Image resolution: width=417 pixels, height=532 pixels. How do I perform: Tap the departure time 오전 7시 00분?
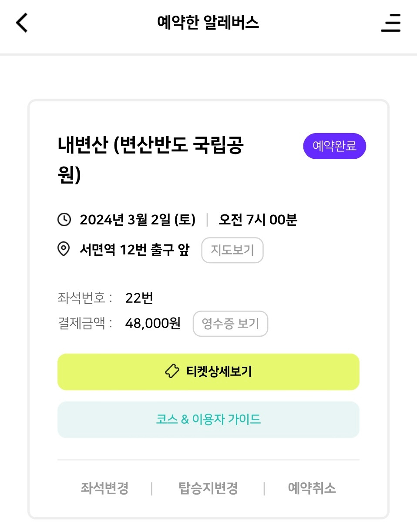pos(258,220)
